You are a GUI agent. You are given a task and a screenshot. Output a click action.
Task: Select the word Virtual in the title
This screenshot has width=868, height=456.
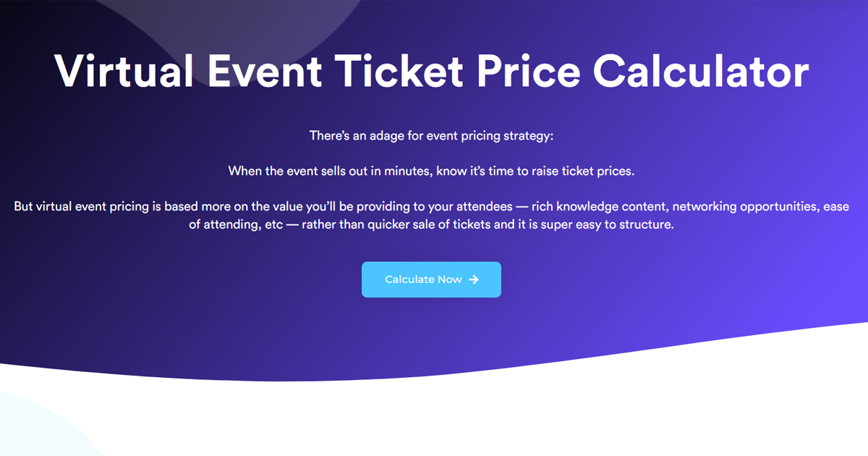124,70
